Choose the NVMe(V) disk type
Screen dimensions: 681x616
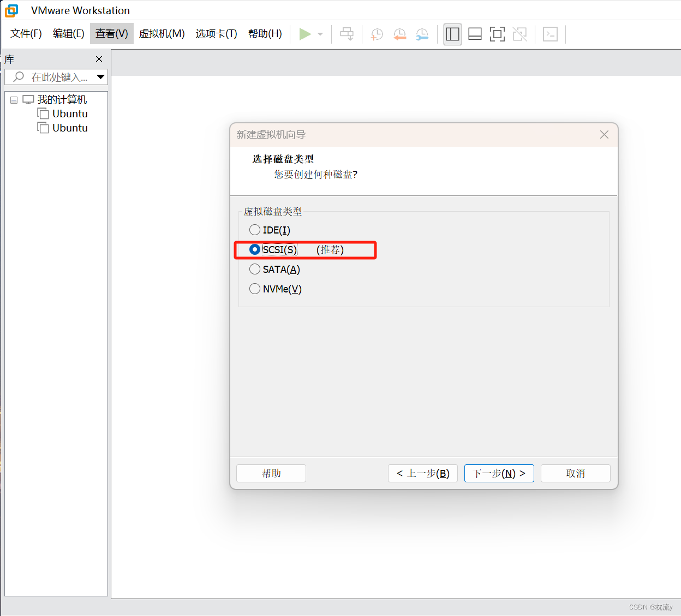pyautogui.click(x=276, y=289)
